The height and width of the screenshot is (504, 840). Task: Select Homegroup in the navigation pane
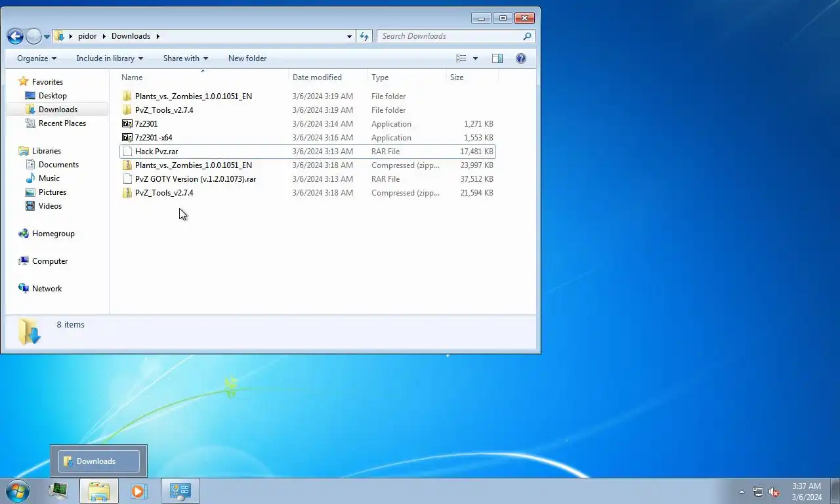[53, 234]
